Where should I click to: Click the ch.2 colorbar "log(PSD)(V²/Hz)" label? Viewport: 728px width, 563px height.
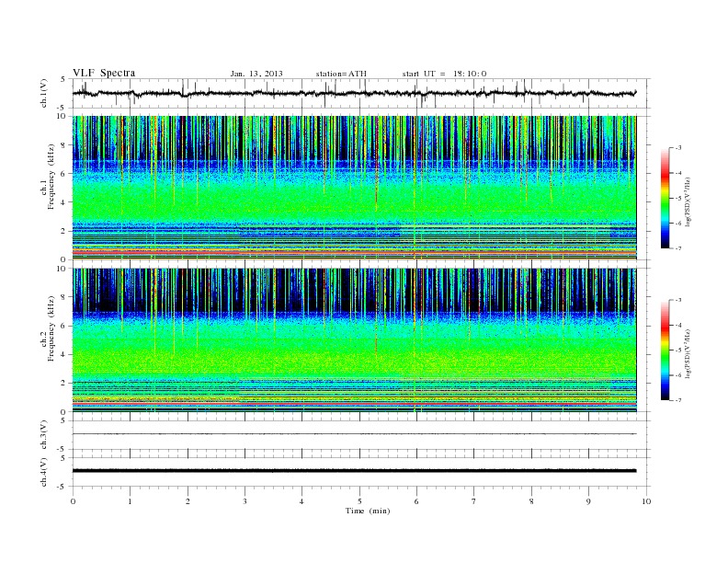pyautogui.click(x=688, y=353)
